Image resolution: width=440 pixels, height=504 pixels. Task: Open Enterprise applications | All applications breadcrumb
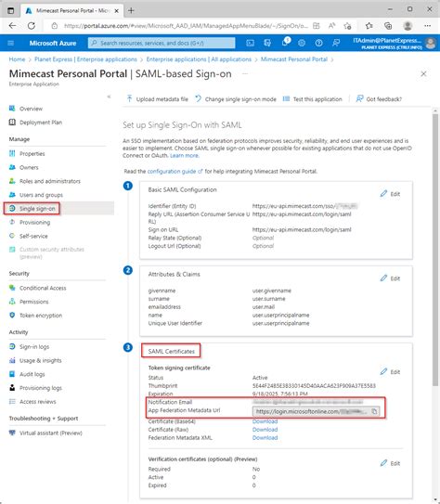click(x=199, y=59)
